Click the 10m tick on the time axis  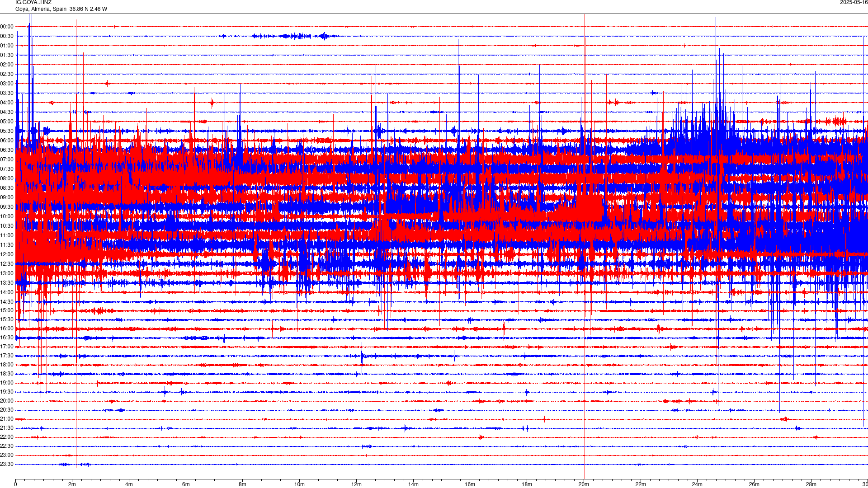point(299,484)
